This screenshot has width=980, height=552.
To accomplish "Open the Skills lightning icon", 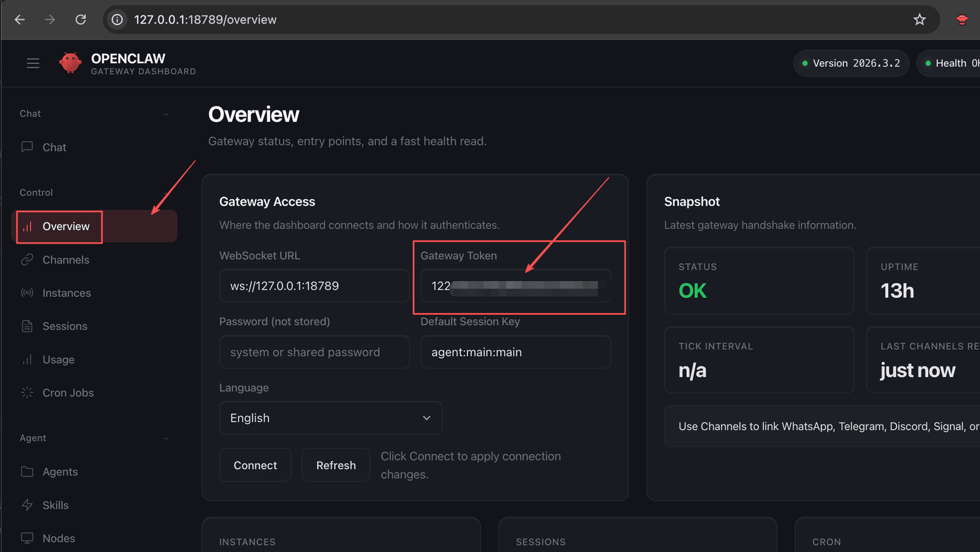I will click(27, 505).
